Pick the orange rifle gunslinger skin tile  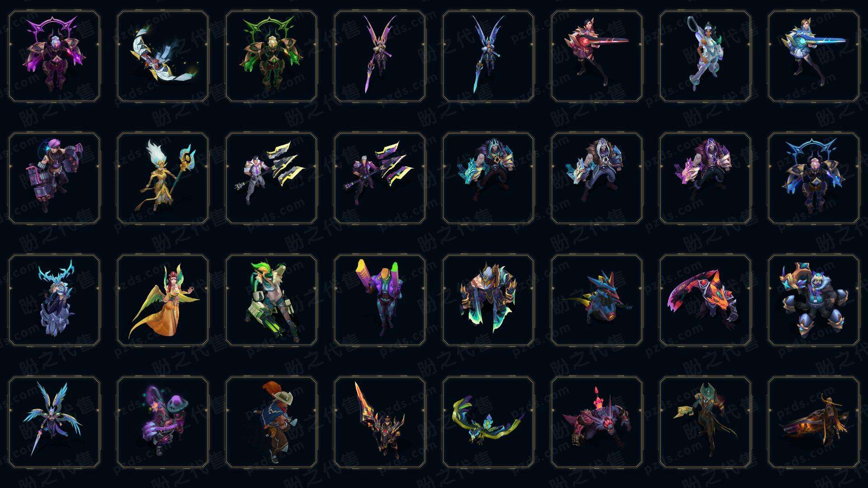click(x=814, y=422)
